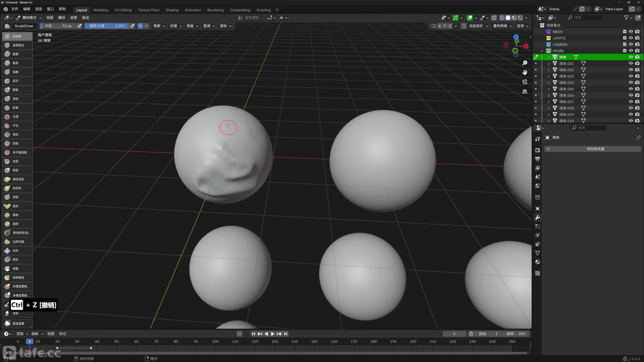Select the 蛇形钩 (Snake Hook) brush
The width and height of the screenshot is (644, 362).
coord(17,188)
